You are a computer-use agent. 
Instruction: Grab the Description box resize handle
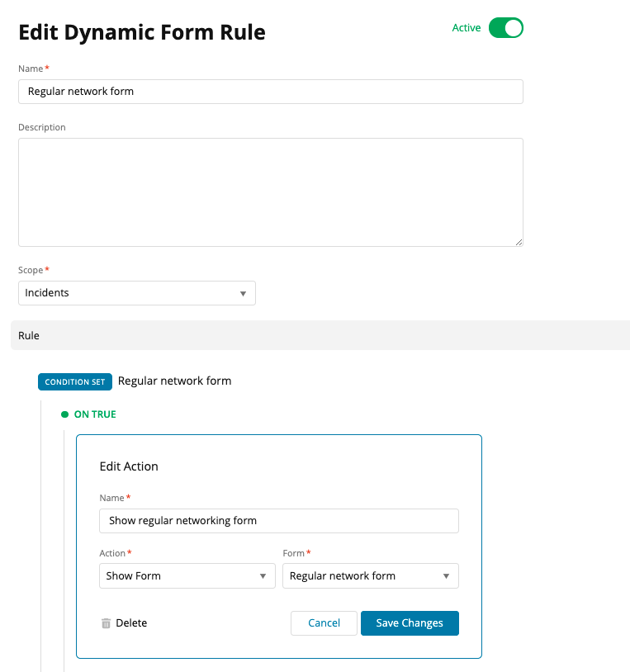(519, 242)
